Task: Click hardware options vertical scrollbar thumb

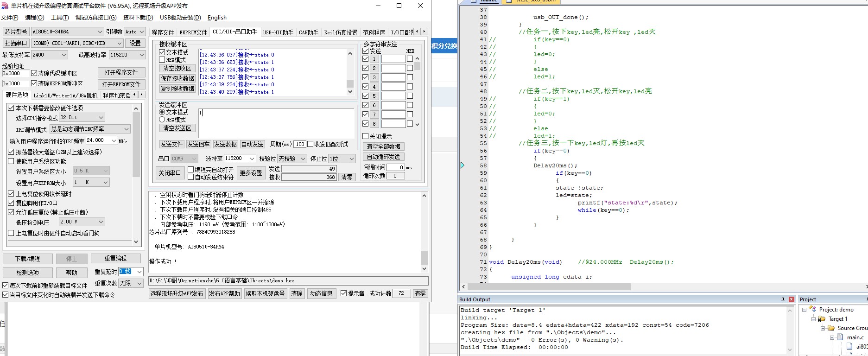Action: [x=136, y=145]
